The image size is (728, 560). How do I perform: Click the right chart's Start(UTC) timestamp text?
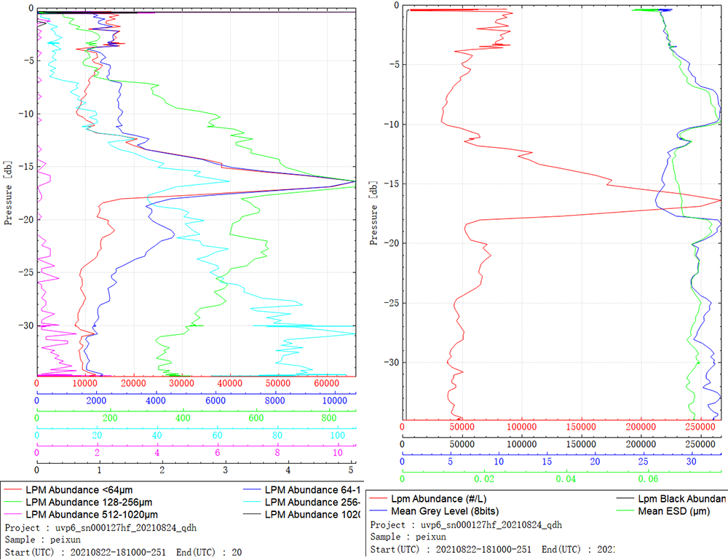coord(451,549)
